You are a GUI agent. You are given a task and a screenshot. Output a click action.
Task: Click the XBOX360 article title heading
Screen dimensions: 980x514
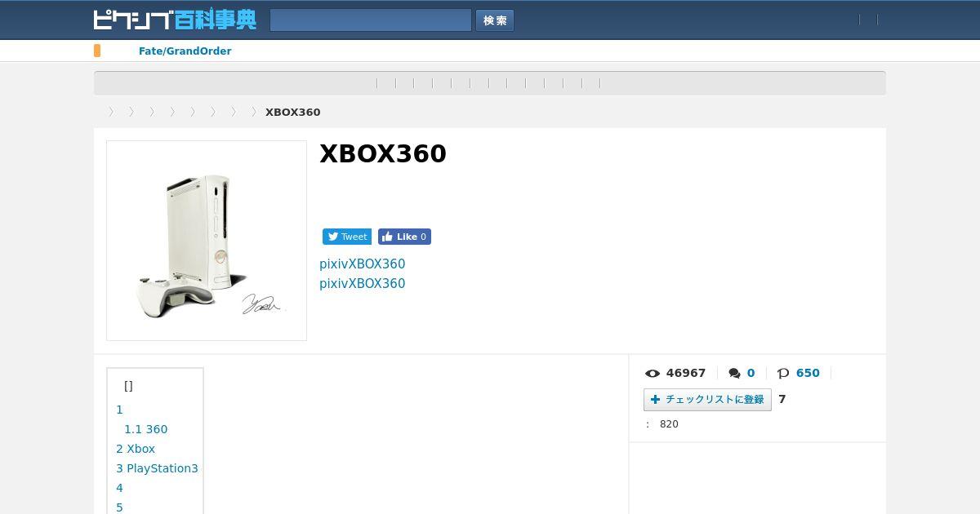coord(383,153)
